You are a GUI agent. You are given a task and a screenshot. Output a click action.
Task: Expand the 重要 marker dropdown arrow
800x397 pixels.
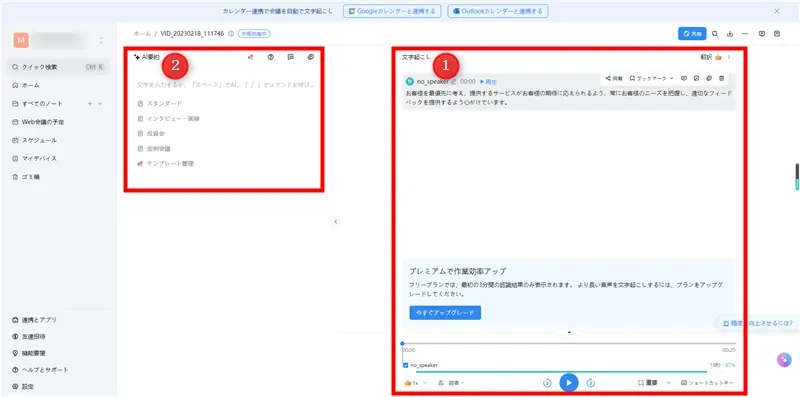pyautogui.click(x=668, y=383)
